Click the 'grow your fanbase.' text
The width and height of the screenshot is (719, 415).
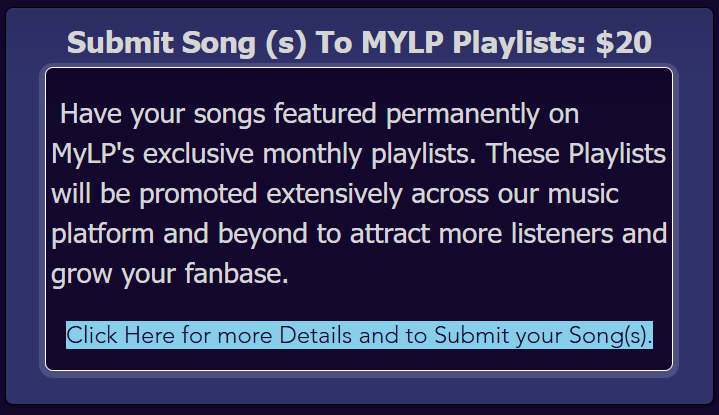tap(170, 274)
